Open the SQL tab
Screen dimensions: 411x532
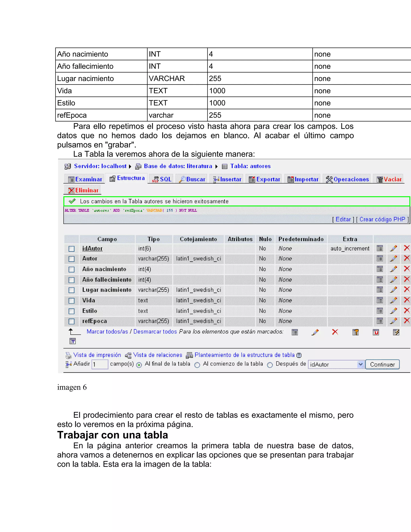coord(161,179)
